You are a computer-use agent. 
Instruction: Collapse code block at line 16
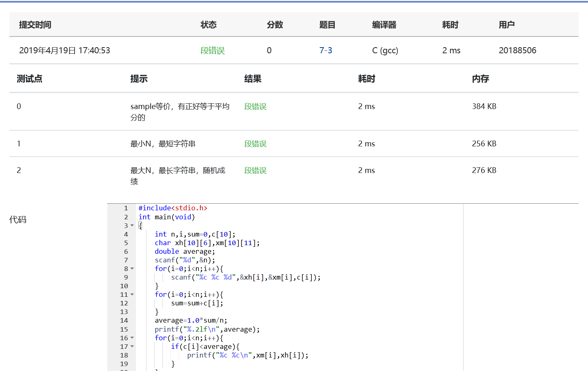pyautogui.click(x=132, y=338)
